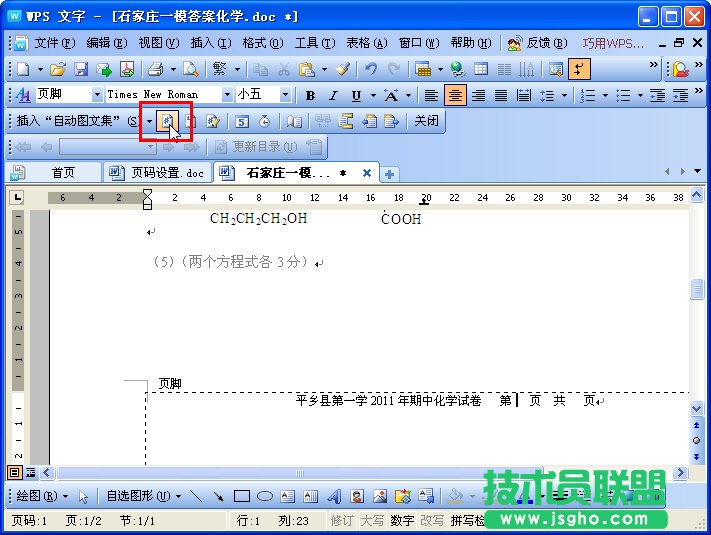711x535 pixels.
Task: Click the Paste clipboard icon
Action: point(307,69)
